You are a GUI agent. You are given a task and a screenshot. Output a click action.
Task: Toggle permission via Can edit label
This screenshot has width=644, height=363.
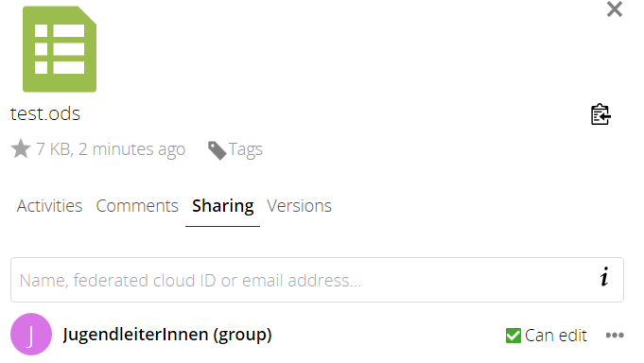pyautogui.click(x=556, y=336)
